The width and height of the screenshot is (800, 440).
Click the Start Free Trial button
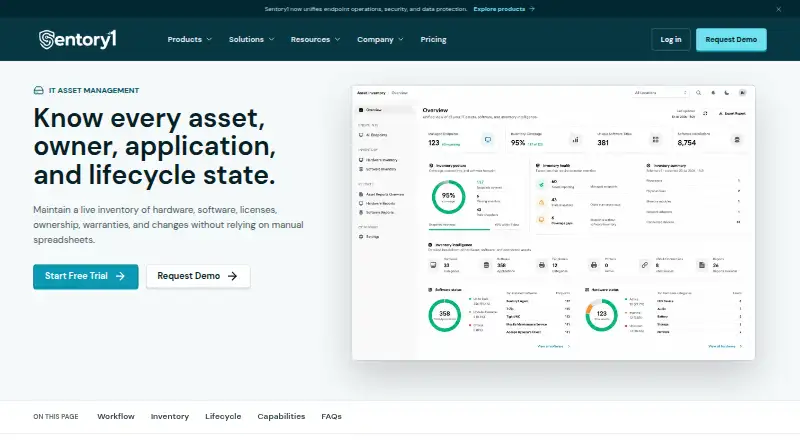(86, 276)
